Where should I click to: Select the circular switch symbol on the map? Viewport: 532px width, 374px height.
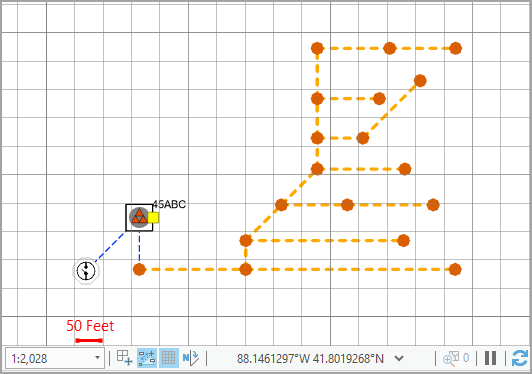tap(86, 271)
